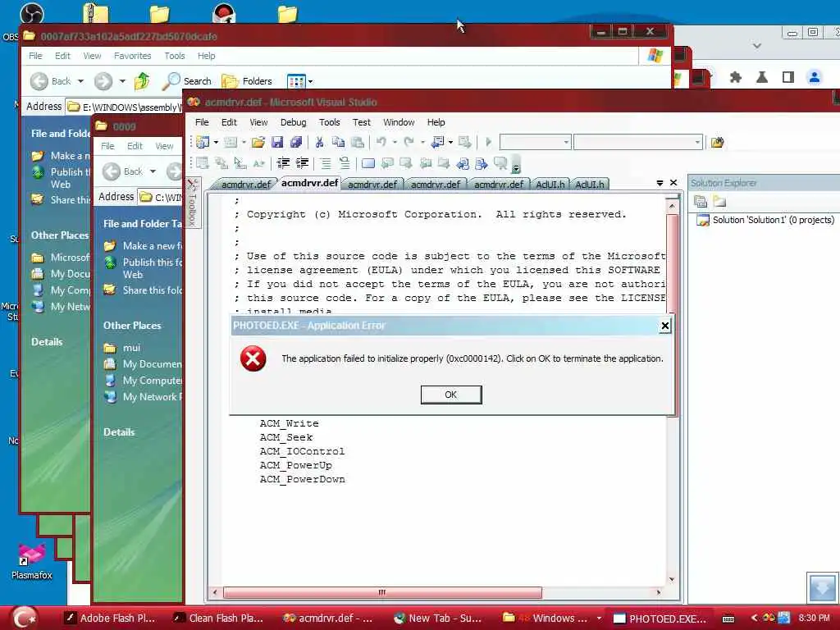Open Debug menu in Visual Studio
The width and height of the screenshot is (840, 630).
click(293, 122)
